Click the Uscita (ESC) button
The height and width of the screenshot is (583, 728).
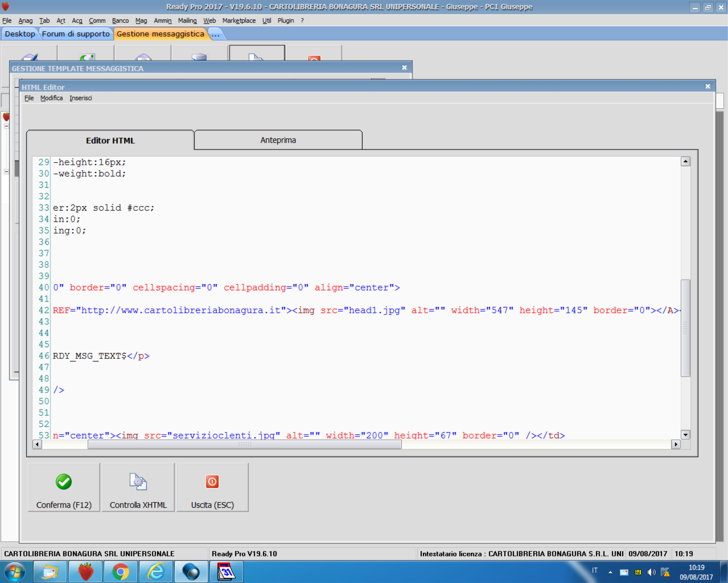coord(212,487)
